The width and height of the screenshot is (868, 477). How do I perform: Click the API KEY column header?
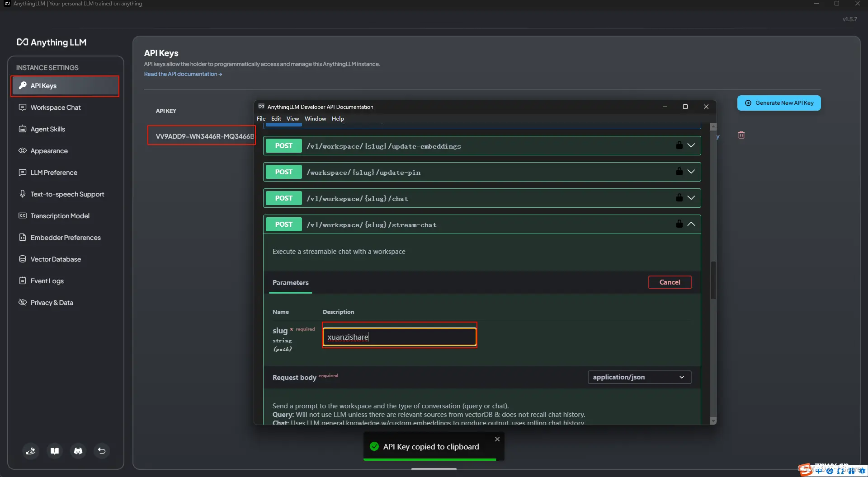(166, 111)
